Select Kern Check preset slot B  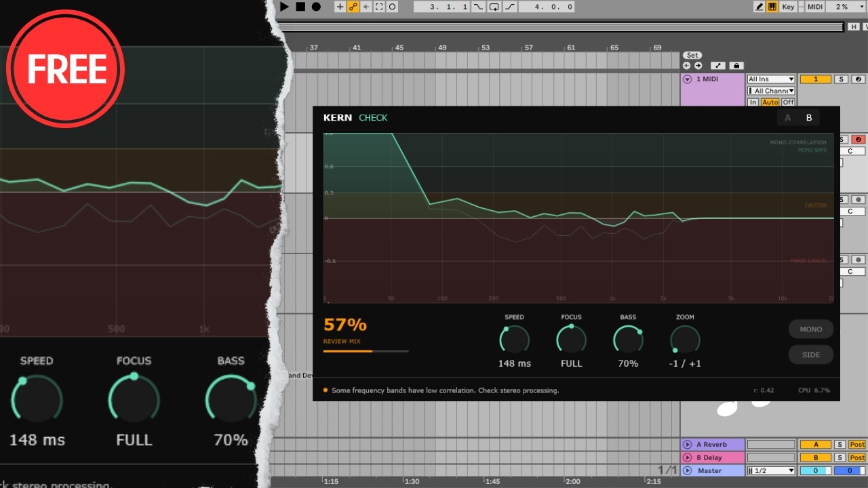809,118
